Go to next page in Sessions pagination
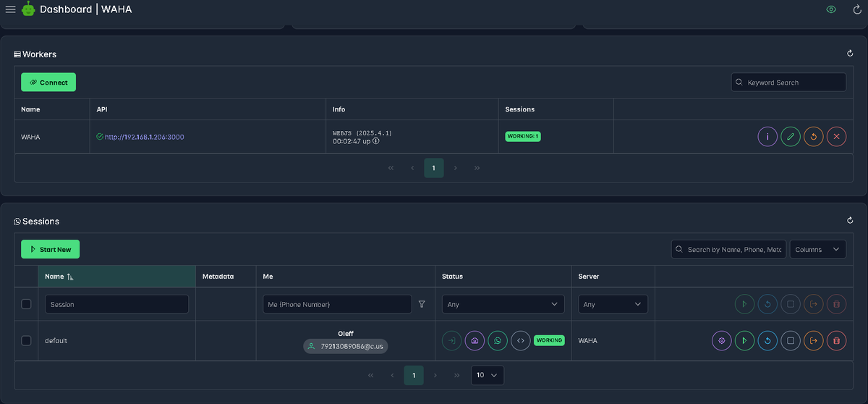 coord(435,375)
